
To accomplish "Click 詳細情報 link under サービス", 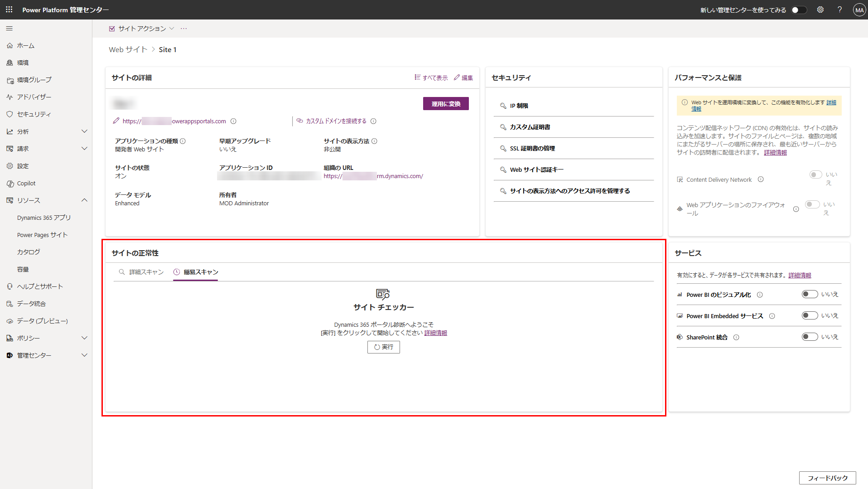I will [x=800, y=275].
